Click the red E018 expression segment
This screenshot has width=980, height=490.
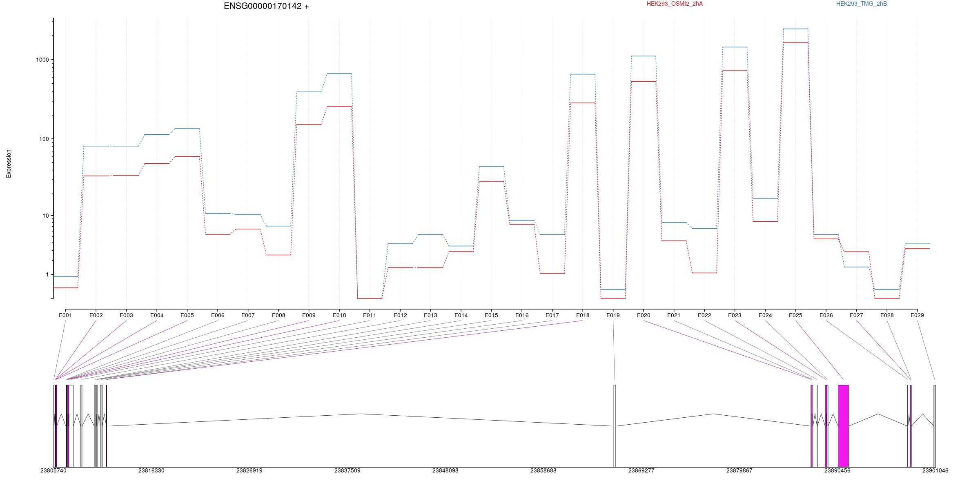coord(583,103)
